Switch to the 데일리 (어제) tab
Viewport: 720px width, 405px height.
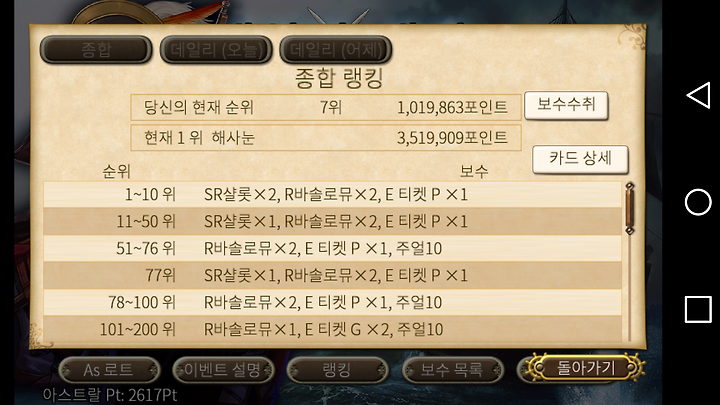336,49
